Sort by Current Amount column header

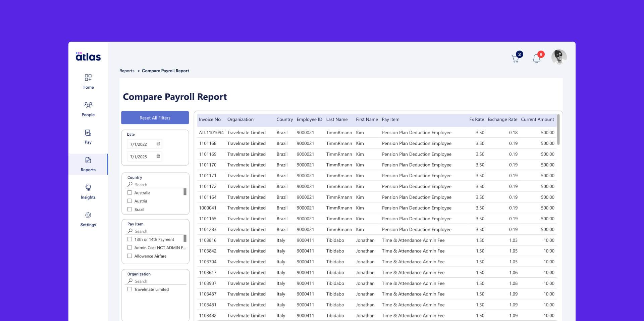point(537,120)
